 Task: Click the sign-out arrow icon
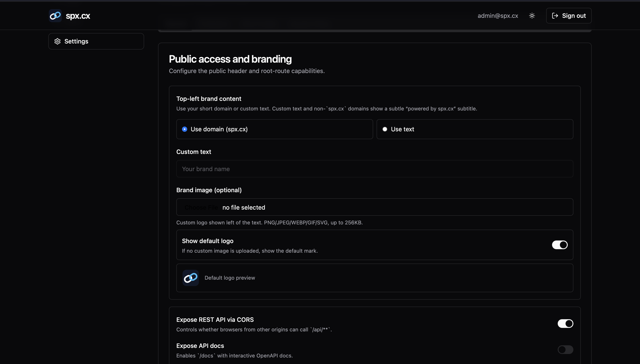pyautogui.click(x=555, y=16)
